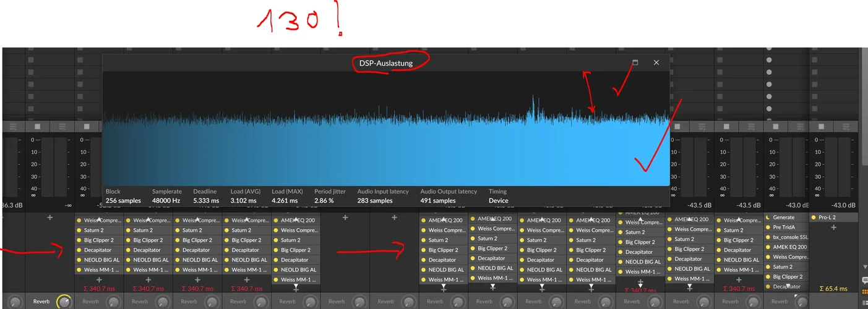Click the mixer vertical scrollbar
Image resolution: width=868 pixels, height=309 pixels.
[x=864, y=105]
